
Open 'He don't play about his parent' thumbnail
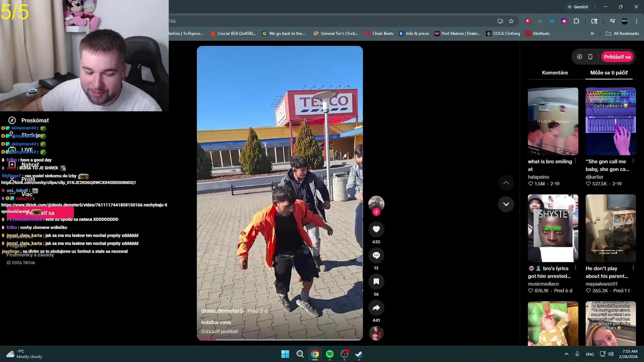[611, 228]
